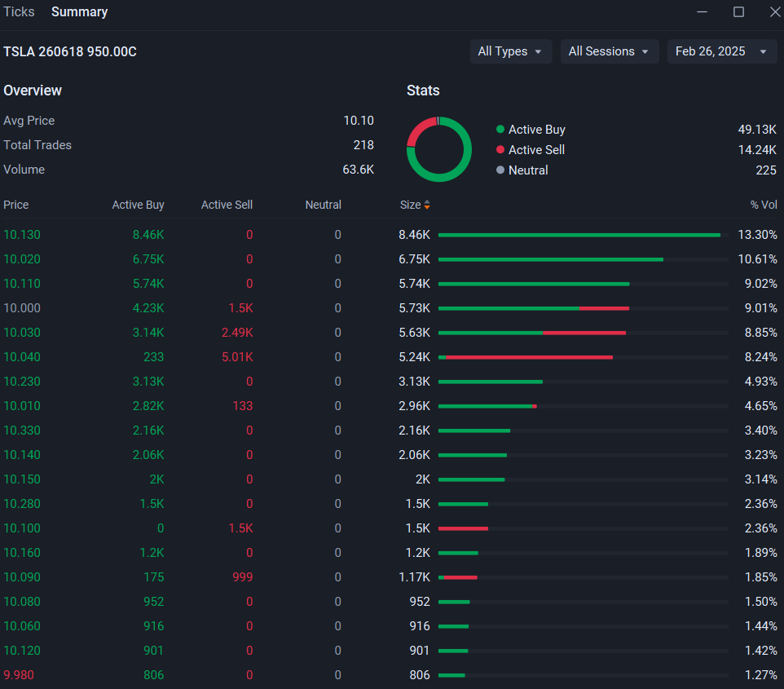
Task: Sort by the Size column arrow icon
Action: [x=427, y=205]
